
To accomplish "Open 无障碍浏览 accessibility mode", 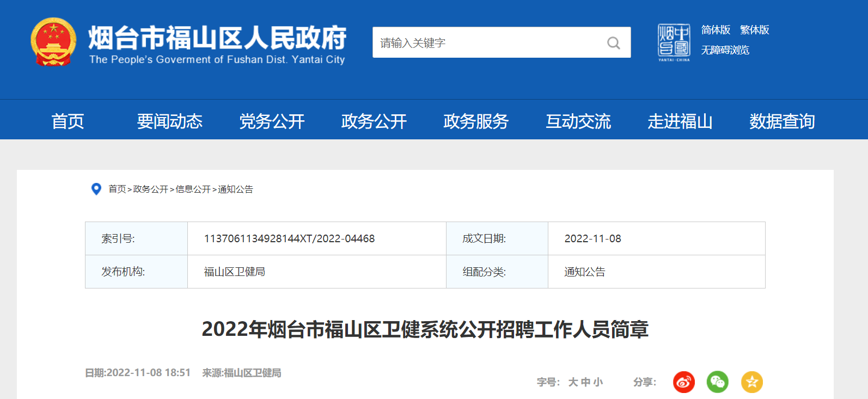I will tap(725, 50).
